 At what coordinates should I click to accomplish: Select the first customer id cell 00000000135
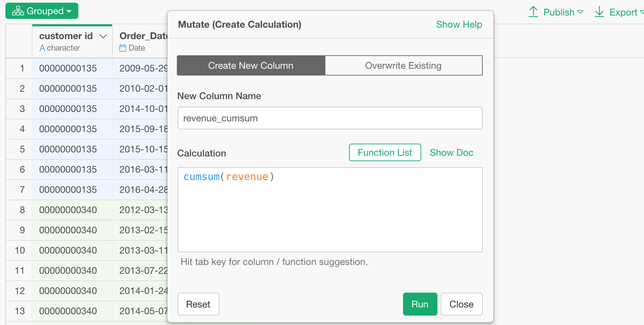[68, 68]
